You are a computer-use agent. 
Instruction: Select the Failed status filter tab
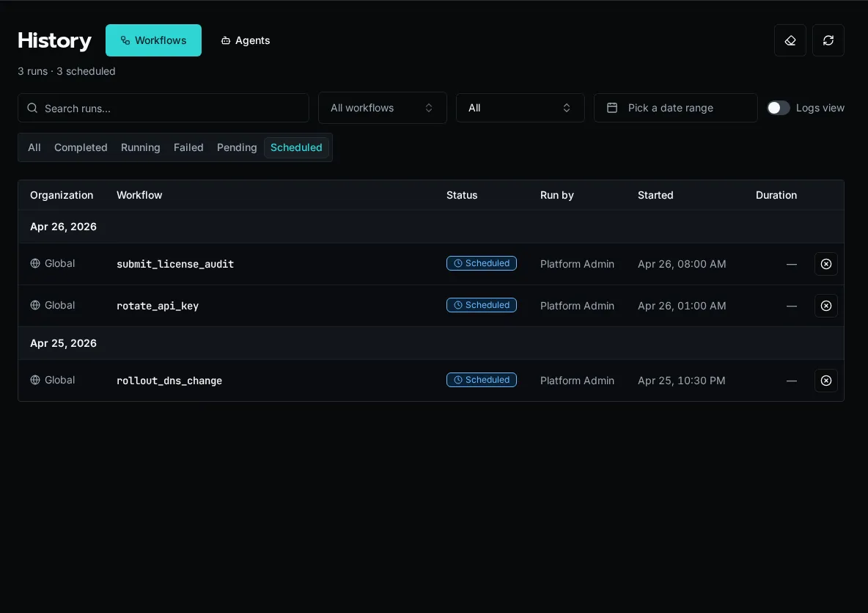coord(188,148)
